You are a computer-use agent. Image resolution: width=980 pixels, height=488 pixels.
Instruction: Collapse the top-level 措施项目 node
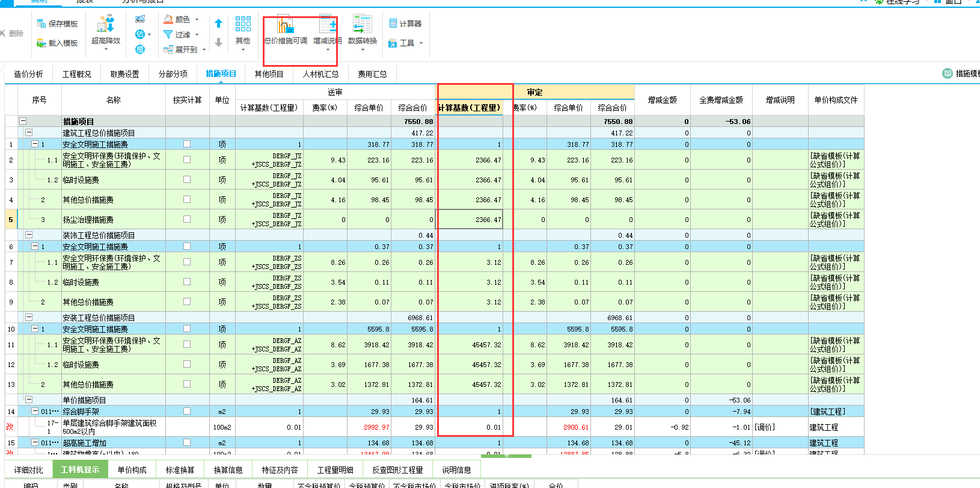[23, 121]
